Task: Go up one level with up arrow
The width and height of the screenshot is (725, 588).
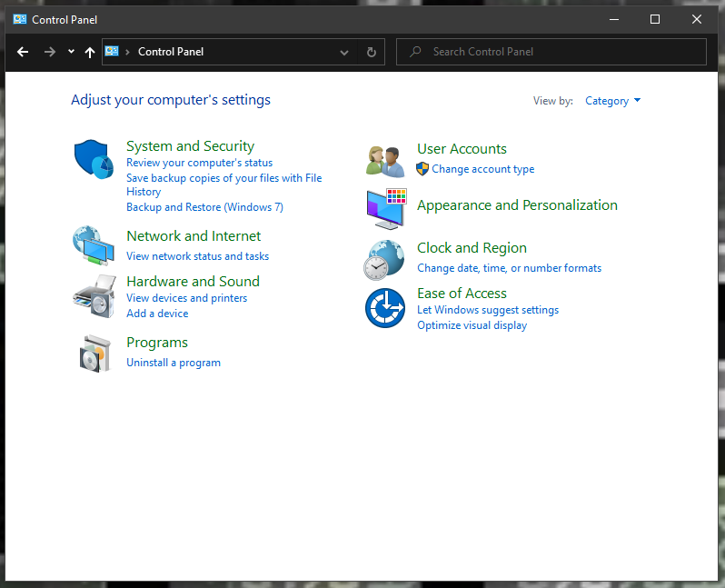Action: [x=90, y=52]
